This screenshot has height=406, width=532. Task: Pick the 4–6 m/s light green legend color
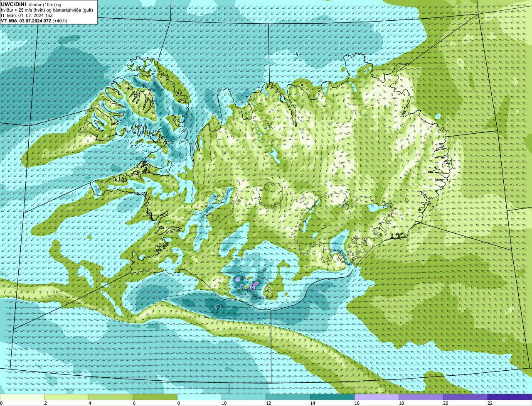(111, 397)
